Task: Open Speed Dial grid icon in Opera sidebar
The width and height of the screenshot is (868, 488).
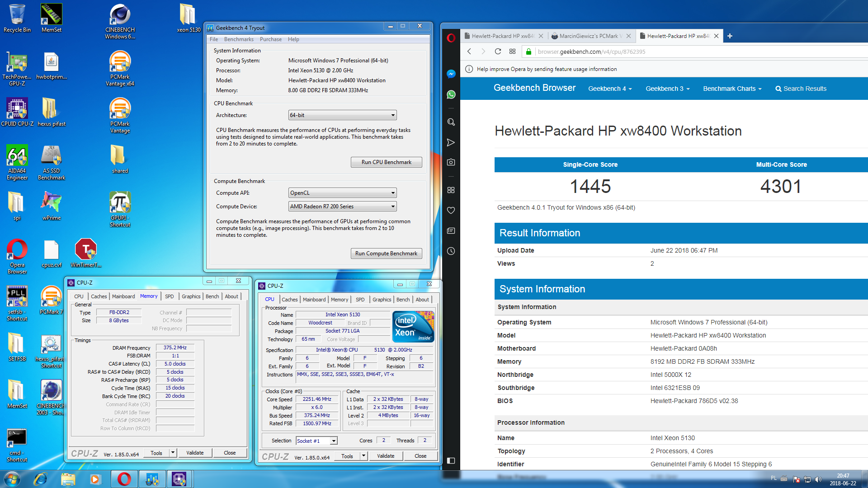Action: (451, 190)
